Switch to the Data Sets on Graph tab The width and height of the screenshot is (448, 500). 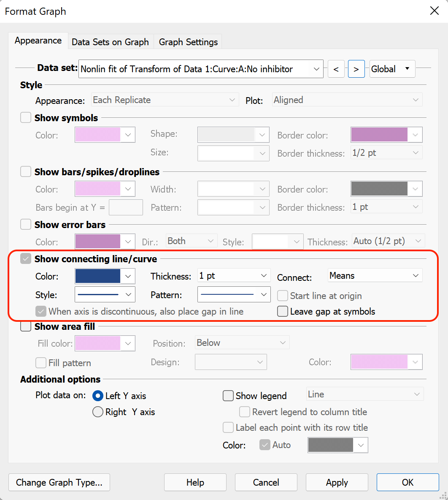click(x=110, y=42)
